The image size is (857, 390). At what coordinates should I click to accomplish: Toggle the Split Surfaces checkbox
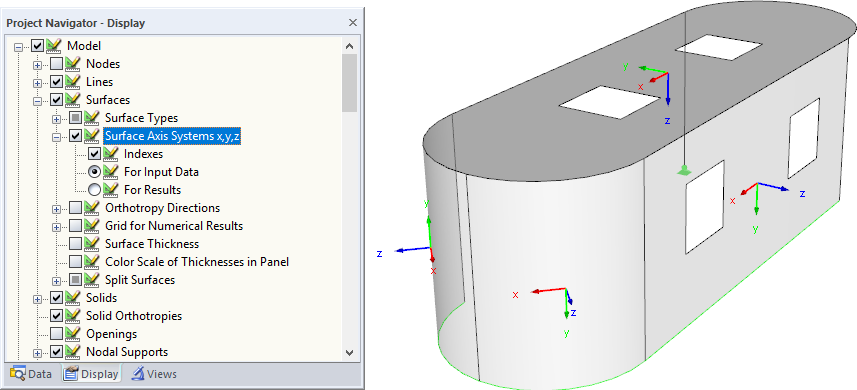coord(75,280)
